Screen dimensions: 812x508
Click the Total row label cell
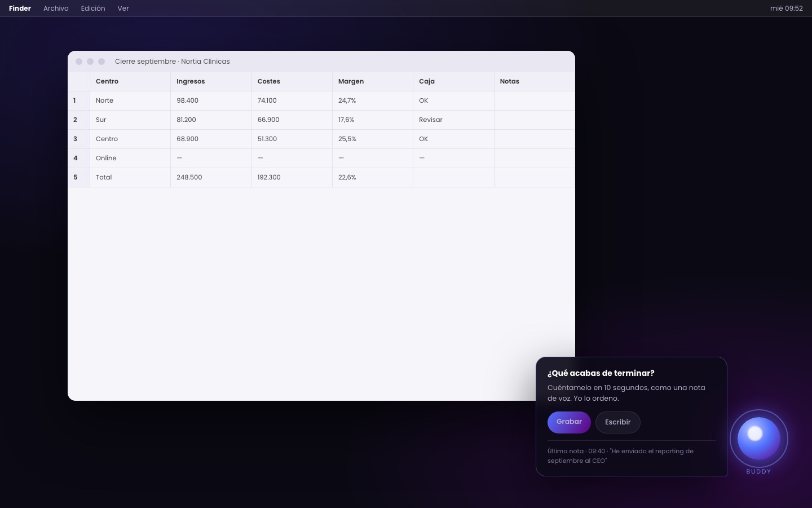[x=130, y=177]
